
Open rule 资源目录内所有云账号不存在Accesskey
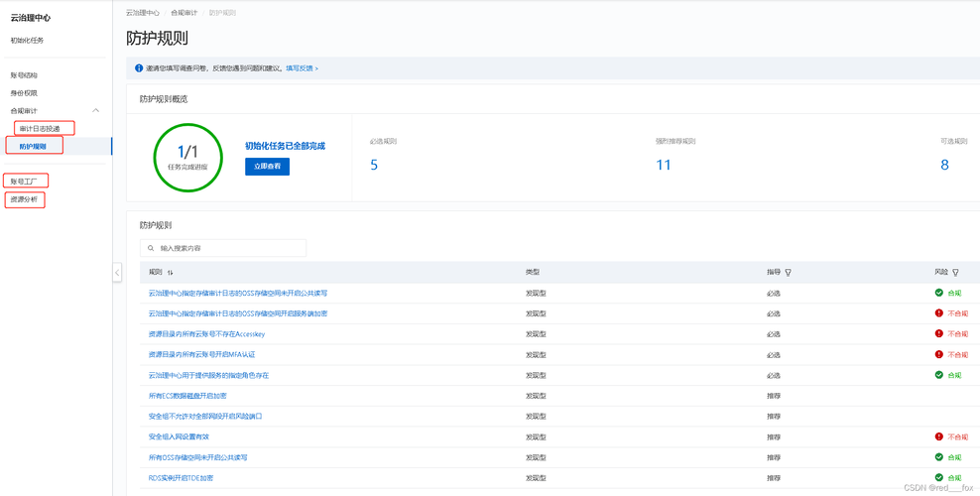(207, 334)
